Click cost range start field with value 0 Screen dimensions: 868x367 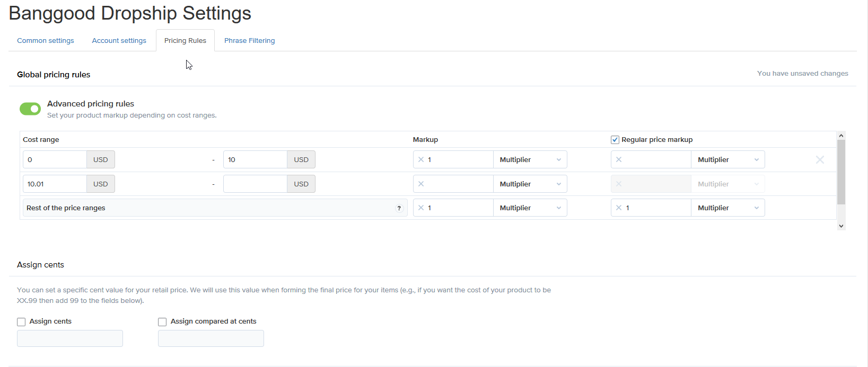55,159
